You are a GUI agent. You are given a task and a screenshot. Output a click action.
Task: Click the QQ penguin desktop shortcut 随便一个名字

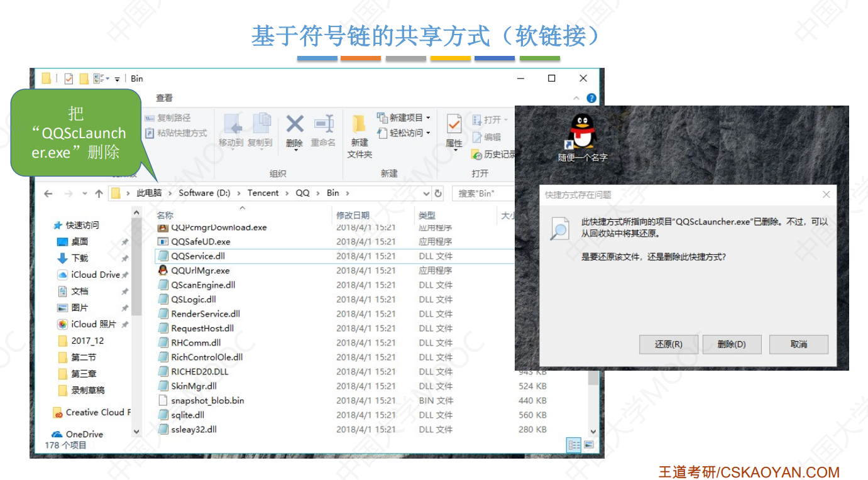tap(583, 138)
